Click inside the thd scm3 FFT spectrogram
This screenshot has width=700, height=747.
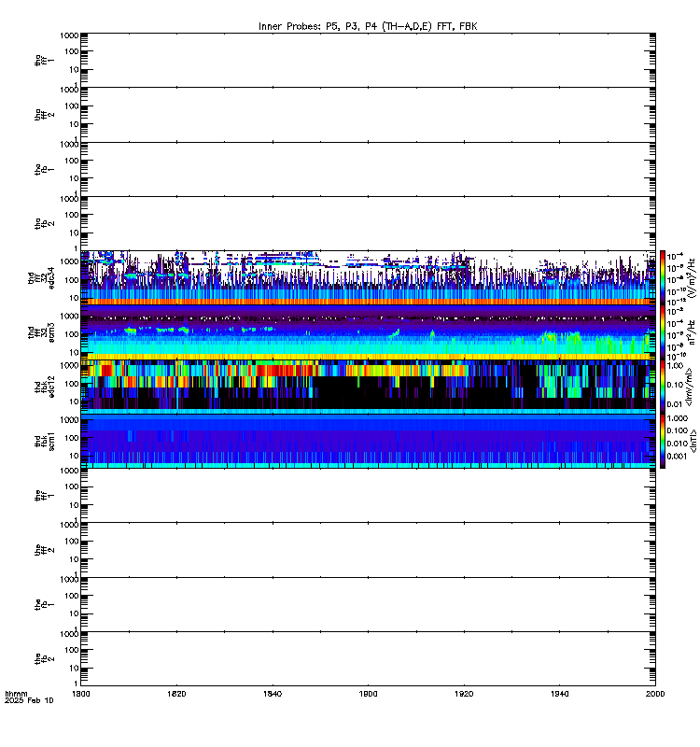tap(368, 332)
